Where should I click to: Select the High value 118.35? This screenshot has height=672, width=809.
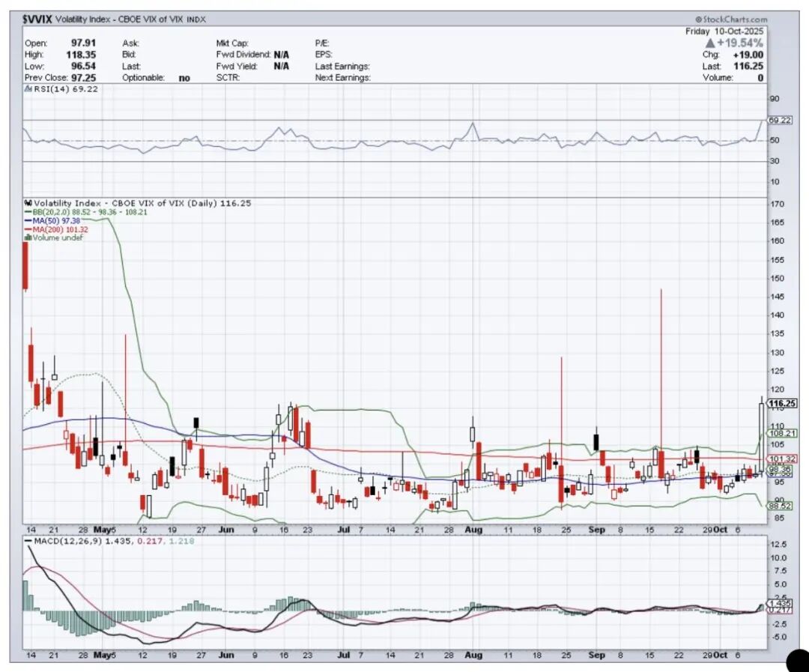coord(80,55)
